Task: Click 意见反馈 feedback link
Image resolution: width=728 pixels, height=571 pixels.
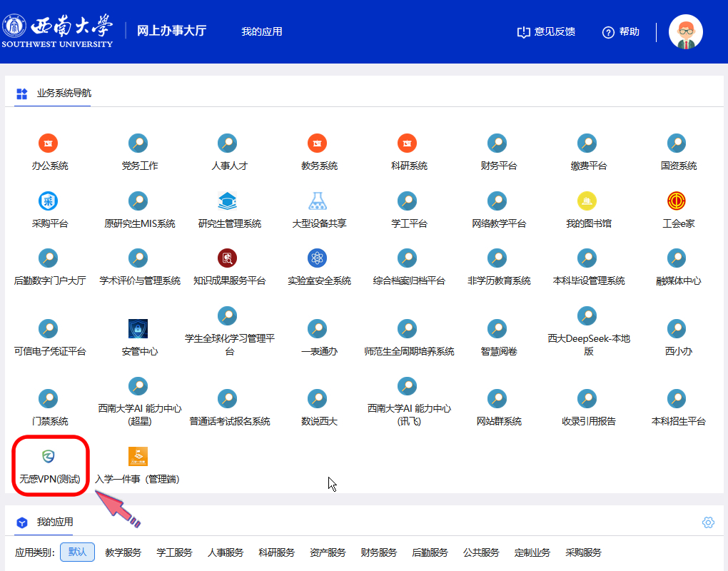Action: point(546,32)
